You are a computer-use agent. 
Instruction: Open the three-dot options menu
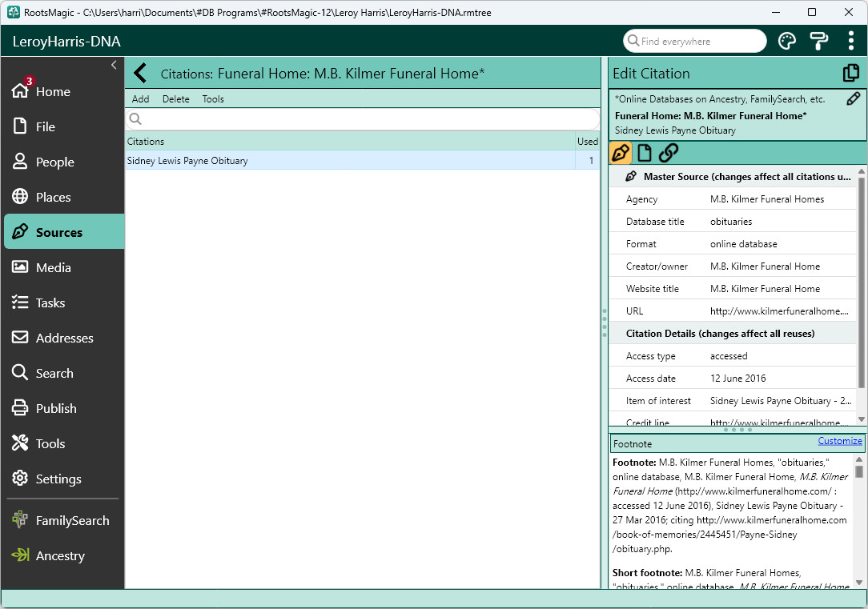(x=851, y=41)
